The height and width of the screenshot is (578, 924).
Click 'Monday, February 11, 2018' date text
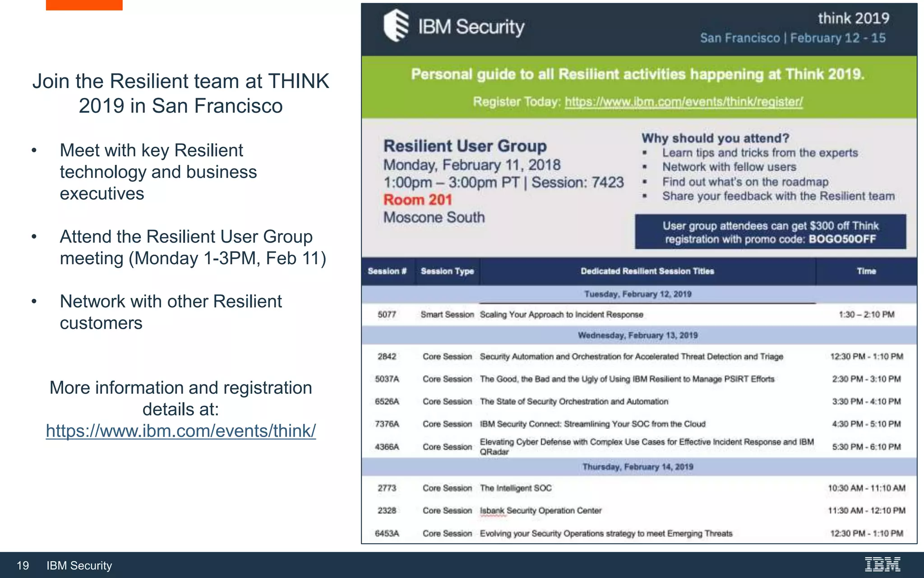pos(472,165)
